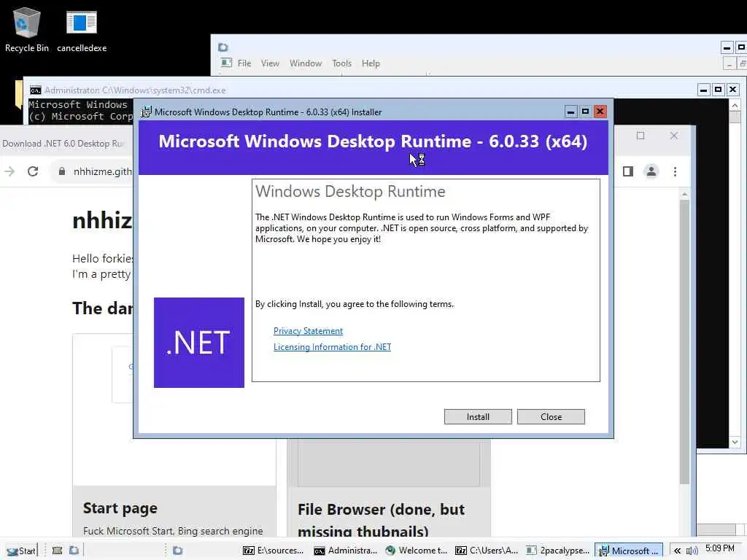Viewport: 747px width, 560px height.
Task: Click the installer title bar icon
Action: point(146,112)
